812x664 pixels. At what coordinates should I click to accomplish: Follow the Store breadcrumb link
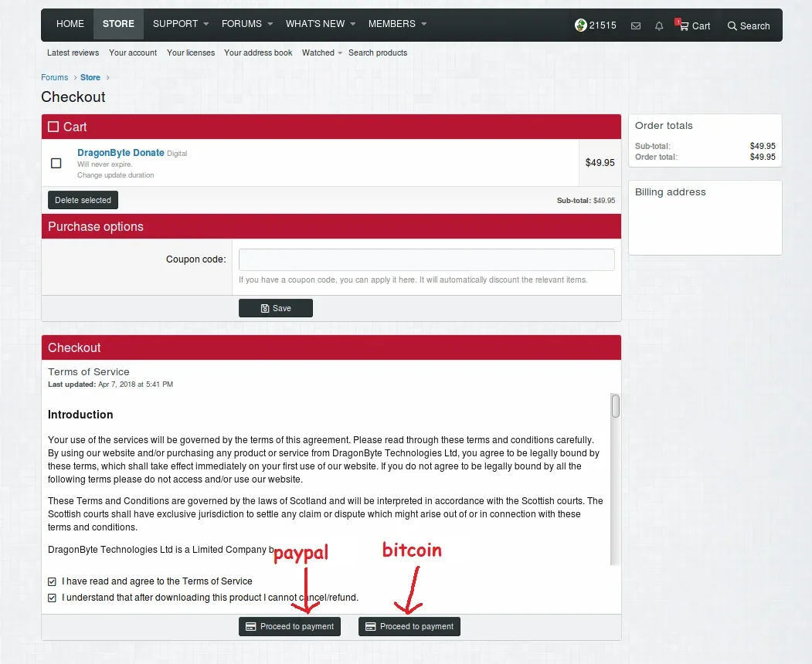click(x=90, y=77)
